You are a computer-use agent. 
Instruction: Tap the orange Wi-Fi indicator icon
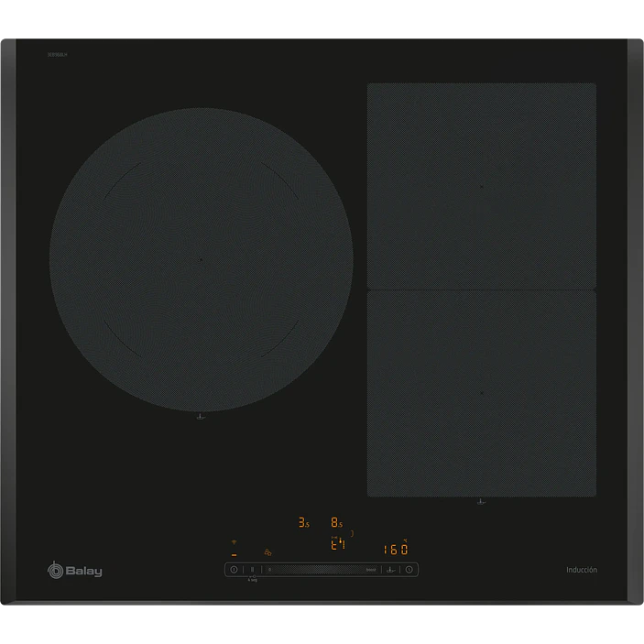[x=234, y=542]
